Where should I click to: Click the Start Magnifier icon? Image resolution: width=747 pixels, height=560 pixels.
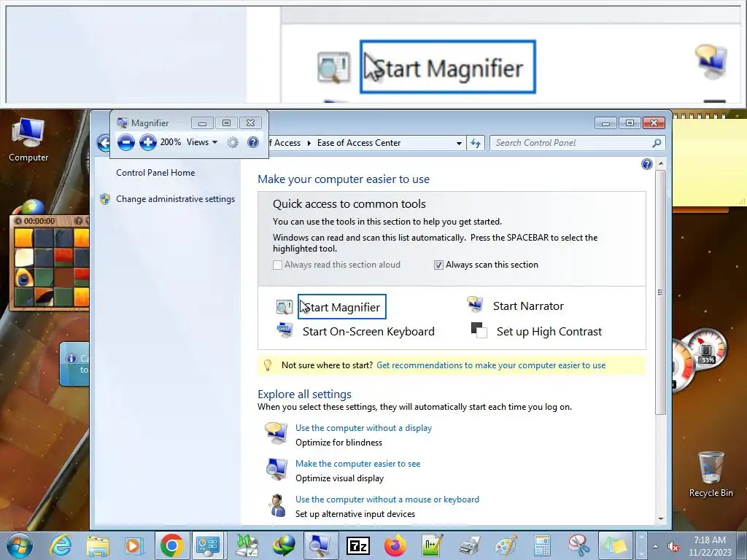point(285,307)
